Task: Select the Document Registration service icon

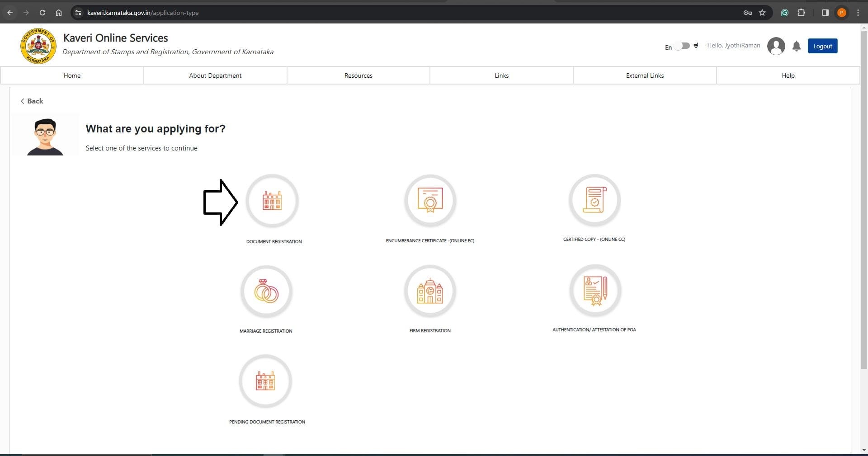Action: 272,201
